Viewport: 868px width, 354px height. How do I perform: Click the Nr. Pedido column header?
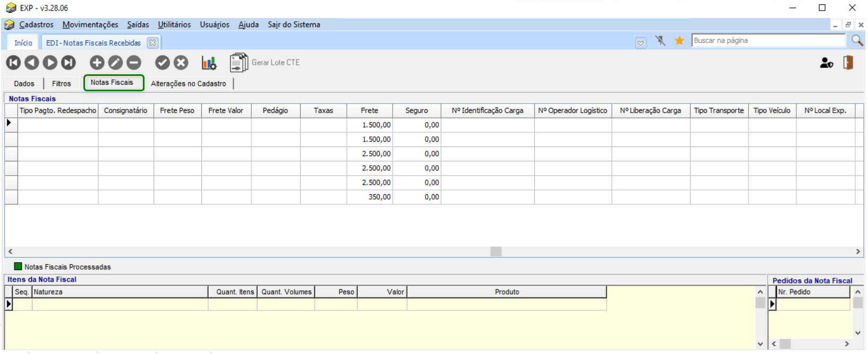(x=813, y=292)
